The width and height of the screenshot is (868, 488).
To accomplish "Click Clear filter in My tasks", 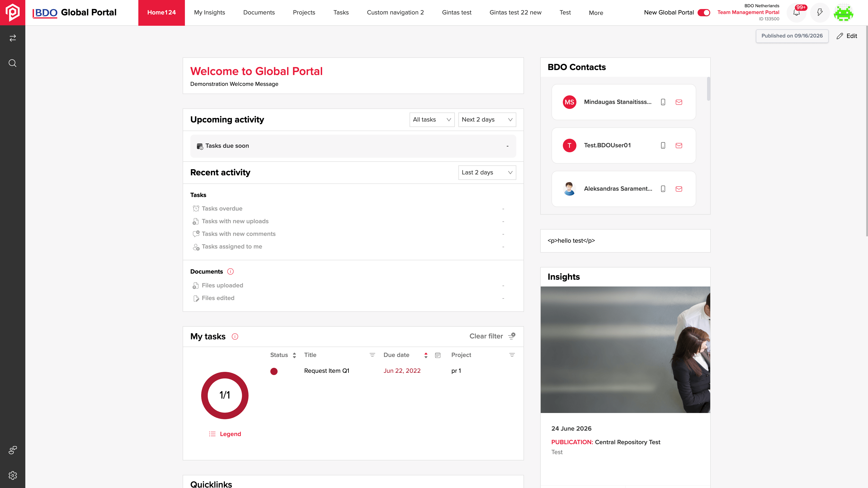I will pos(492,336).
